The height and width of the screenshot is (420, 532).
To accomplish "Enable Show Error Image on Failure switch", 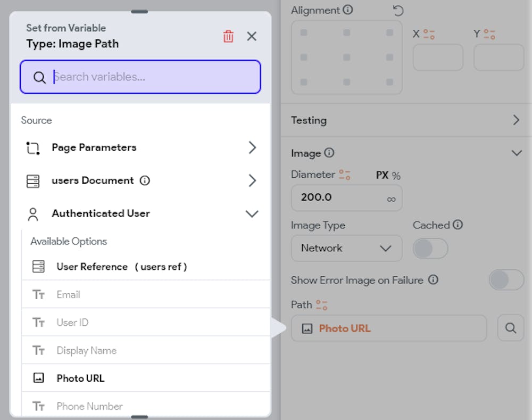I will coord(506,280).
